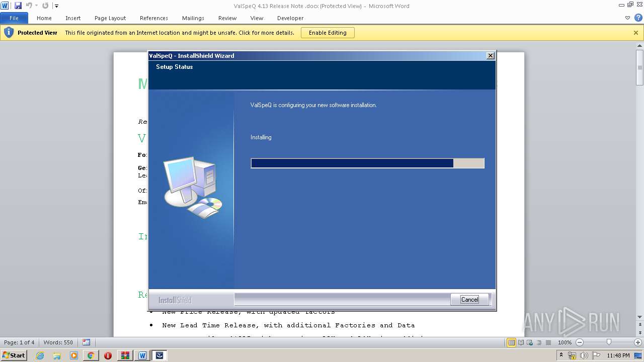Open Windows Explorer folder from taskbar
This screenshot has height=362, width=644.
click(x=57, y=355)
